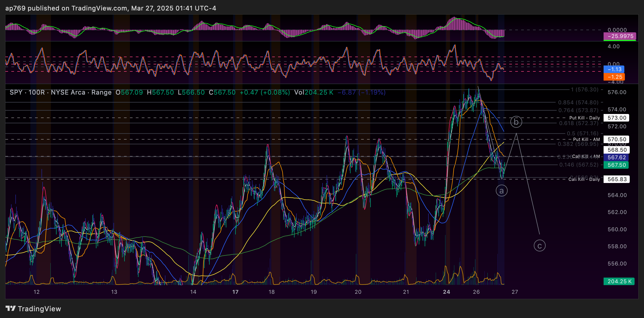This screenshot has width=644, height=318.
Task: Click the 572.00 price axis value
Action: click(x=617, y=126)
